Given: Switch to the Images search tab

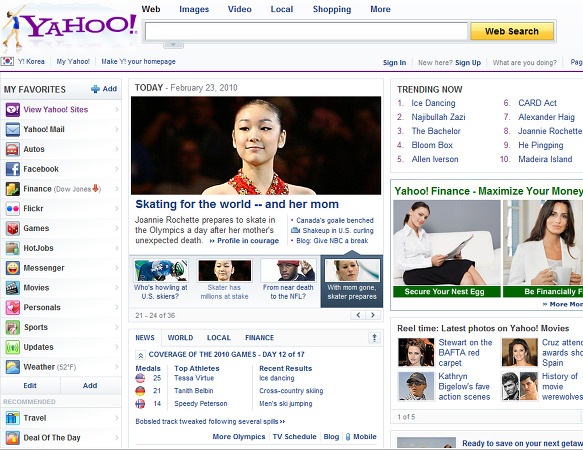Looking at the screenshot, I should point(194,9).
